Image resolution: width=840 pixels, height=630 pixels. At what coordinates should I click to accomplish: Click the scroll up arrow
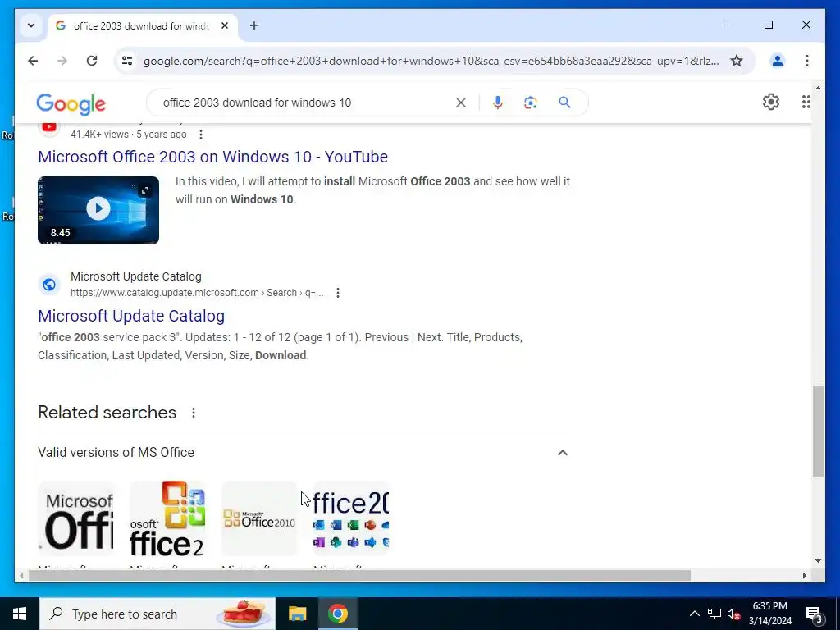coord(818,87)
